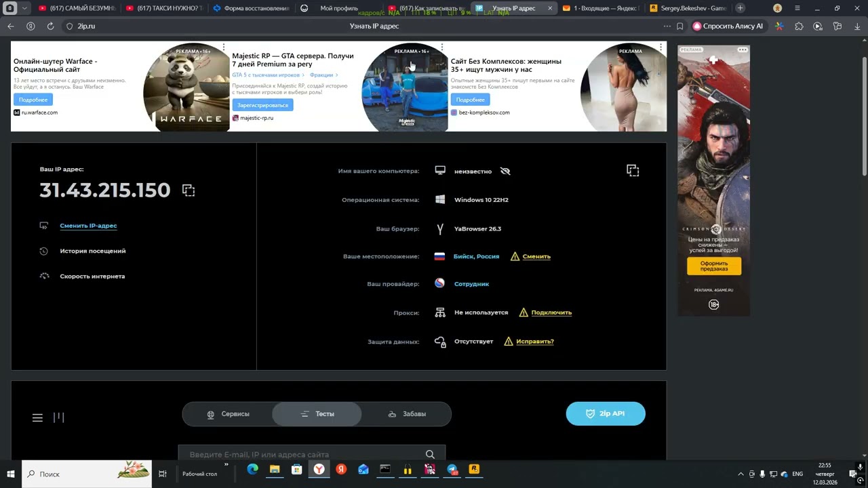Open File Explorer from the taskbar
Image resolution: width=868 pixels, height=488 pixels.
[275, 469]
